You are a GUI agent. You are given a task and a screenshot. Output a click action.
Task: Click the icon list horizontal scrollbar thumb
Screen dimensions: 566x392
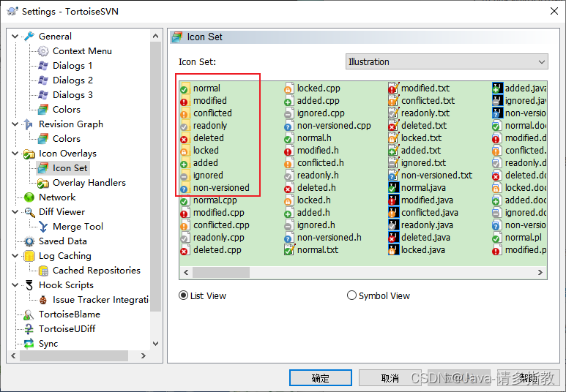(221, 272)
